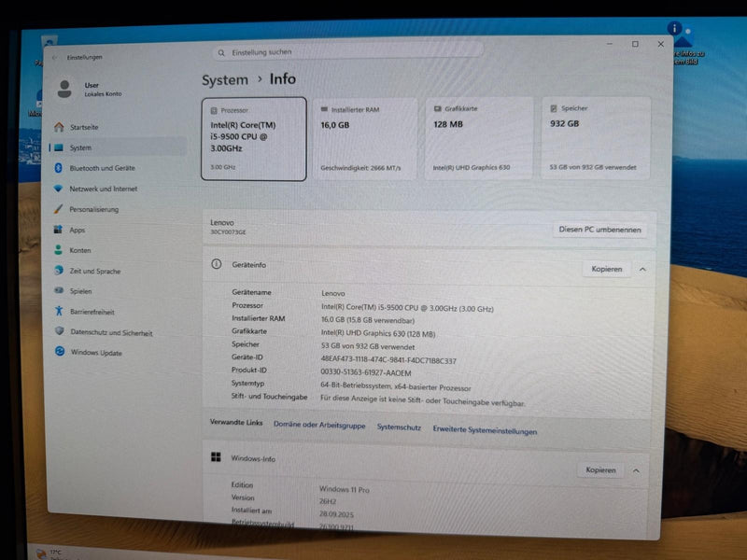
Task: Open Barrierefreiheit accessibility icon
Action: [x=59, y=311]
